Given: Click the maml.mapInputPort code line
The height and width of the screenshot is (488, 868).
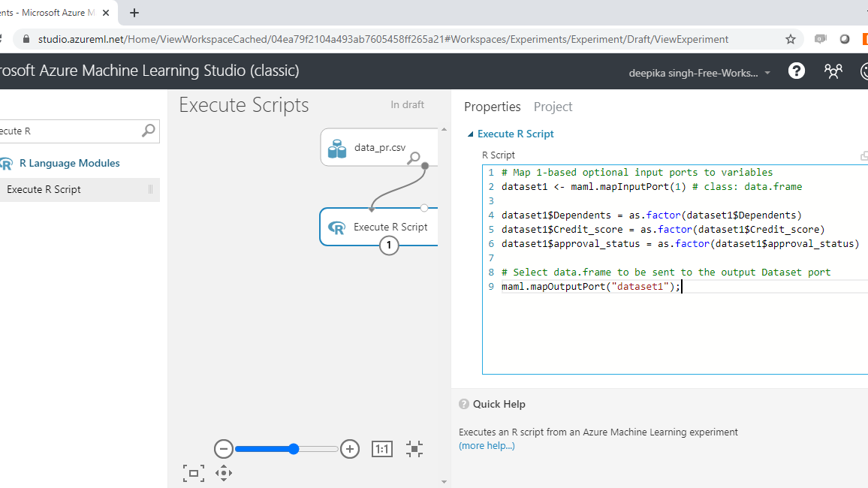Looking at the screenshot, I should [x=652, y=187].
